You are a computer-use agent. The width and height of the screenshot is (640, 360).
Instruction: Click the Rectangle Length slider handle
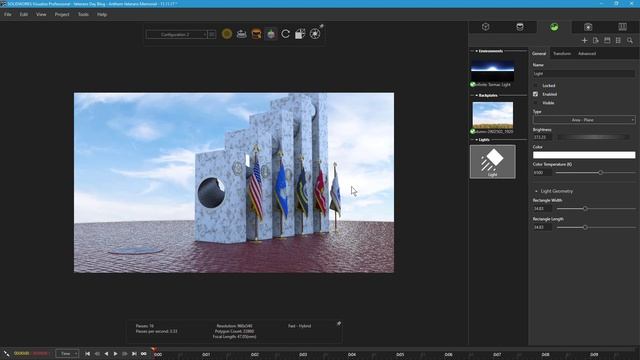(585, 227)
